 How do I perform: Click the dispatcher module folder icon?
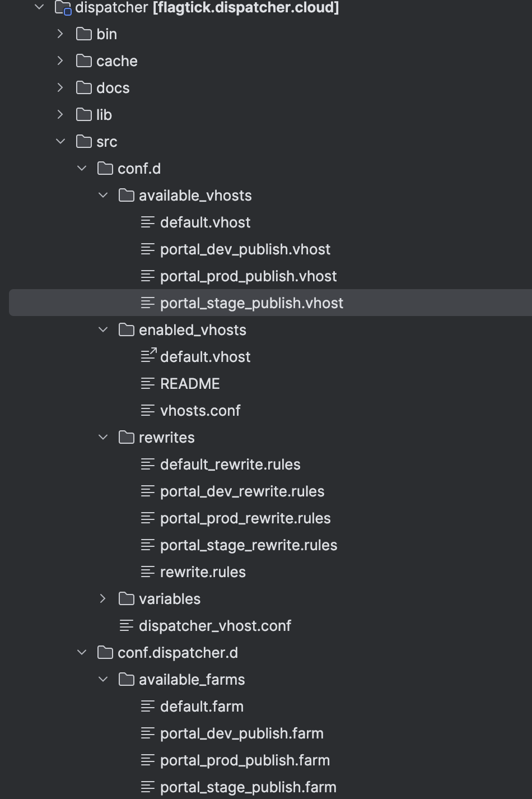point(63,8)
